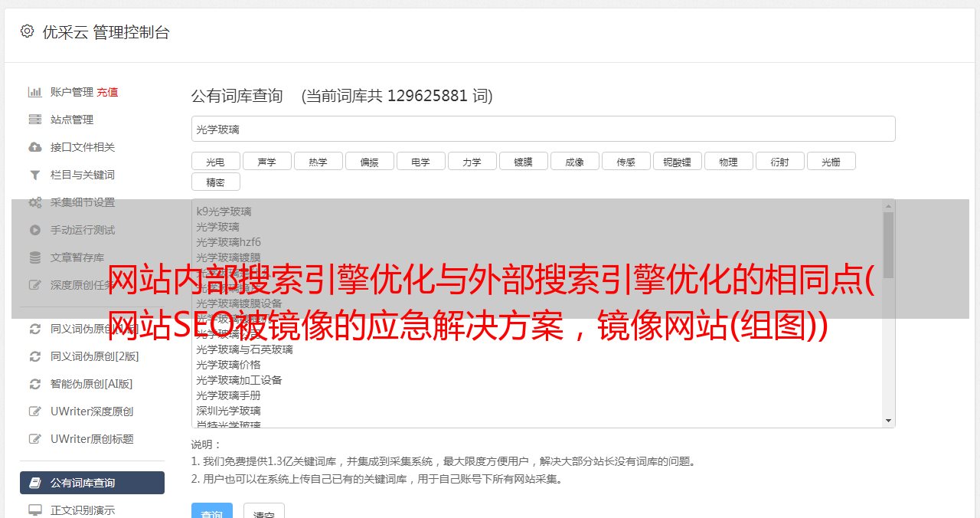Select the 铌酸锂 keyword tag

coord(678,161)
